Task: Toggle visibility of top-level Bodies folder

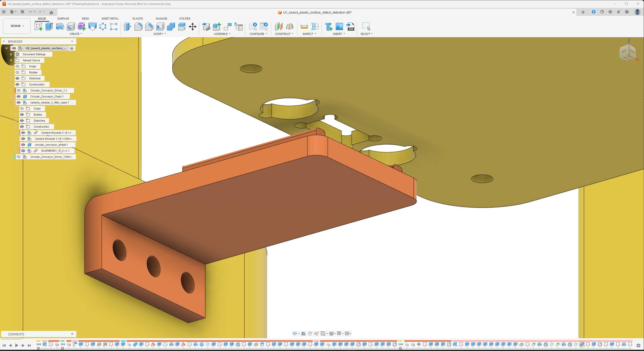Action: click(x=17, y=72)
